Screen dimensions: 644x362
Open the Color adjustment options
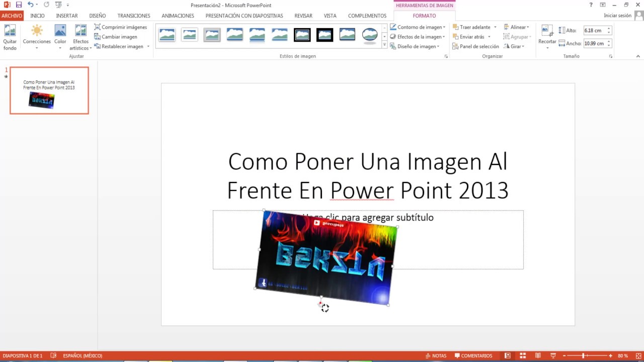coord(60,38)
